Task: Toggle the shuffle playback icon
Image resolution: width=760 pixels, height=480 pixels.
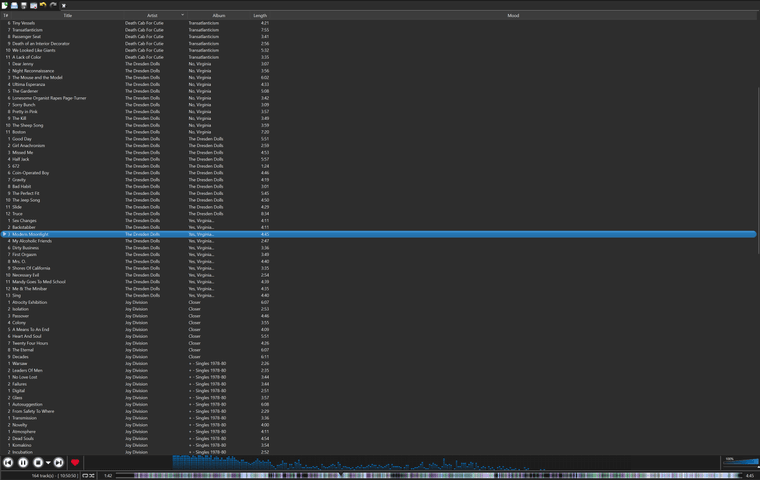Action: pyautogui.click(x=92, y=476)
